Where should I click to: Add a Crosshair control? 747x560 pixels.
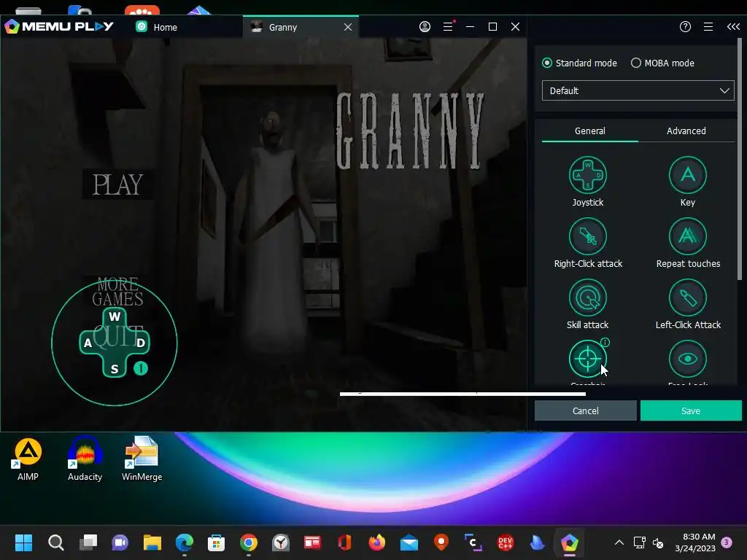[x=587, y=359]
